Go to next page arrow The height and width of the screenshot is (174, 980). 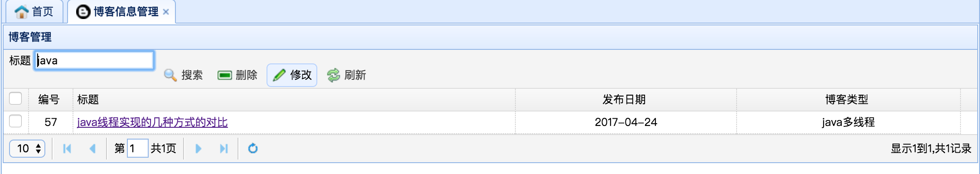coord(198,149)
